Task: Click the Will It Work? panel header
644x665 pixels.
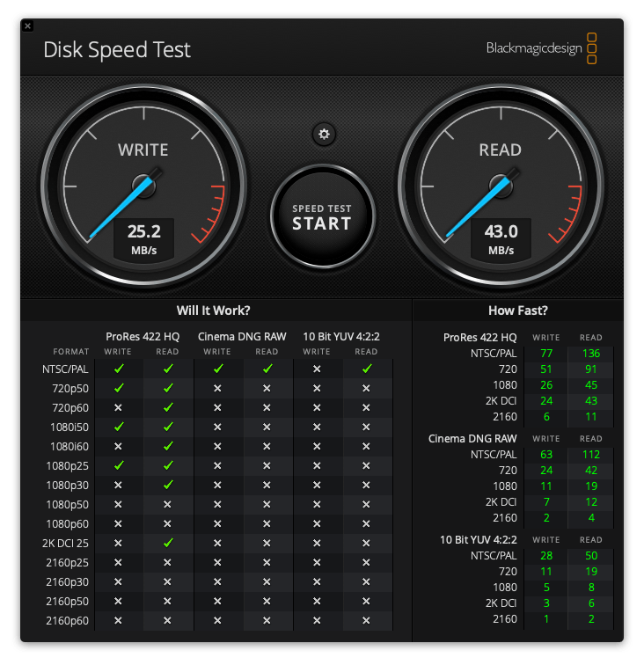Action: 213,310
